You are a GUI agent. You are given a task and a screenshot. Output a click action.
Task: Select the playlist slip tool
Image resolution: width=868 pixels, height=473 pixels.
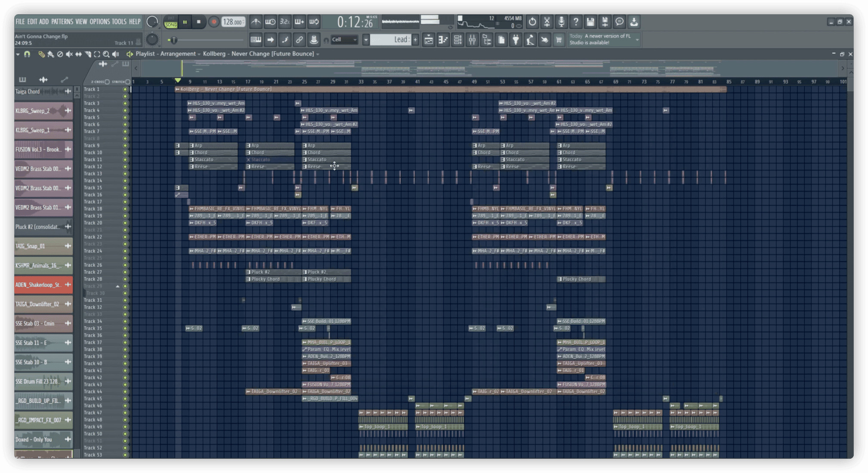pos(79,54)
